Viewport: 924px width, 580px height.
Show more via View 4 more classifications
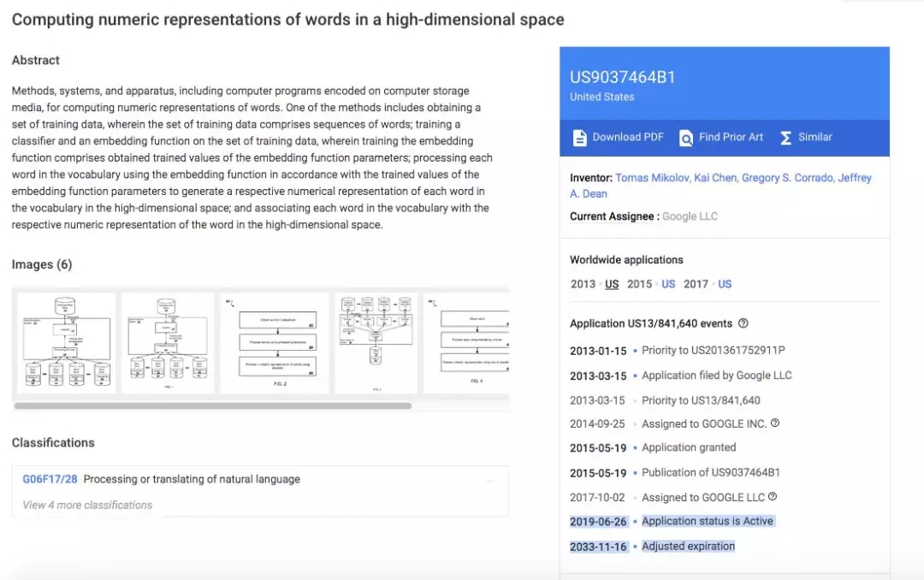(87, 505)
